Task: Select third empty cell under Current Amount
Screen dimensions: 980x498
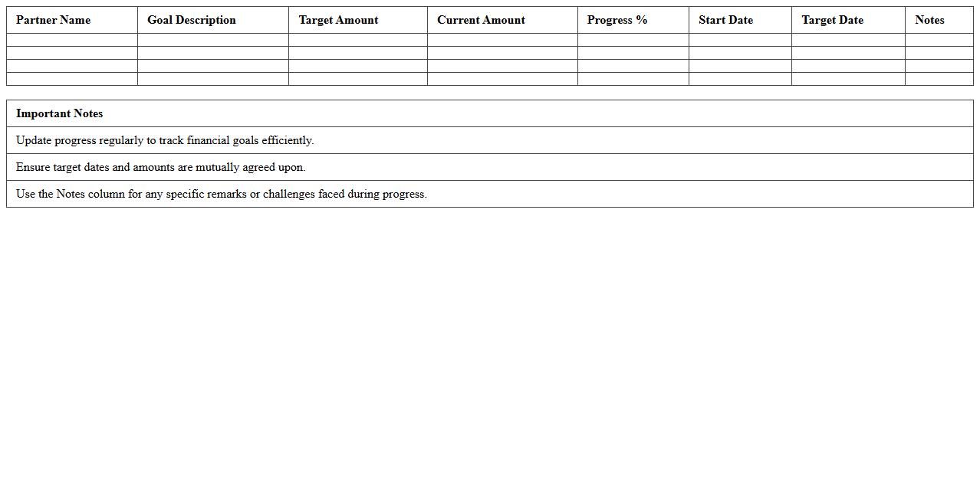Action: click(x=502, y=66)
